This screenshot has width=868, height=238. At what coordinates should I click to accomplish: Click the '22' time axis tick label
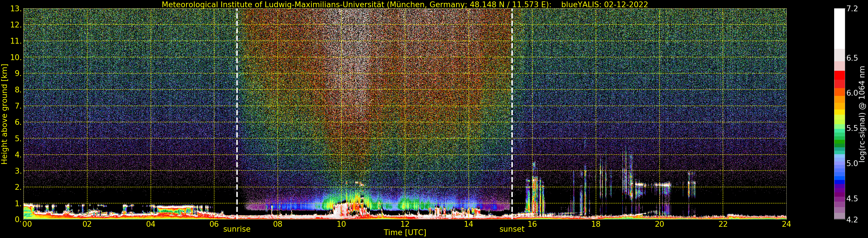click(723, 224)
